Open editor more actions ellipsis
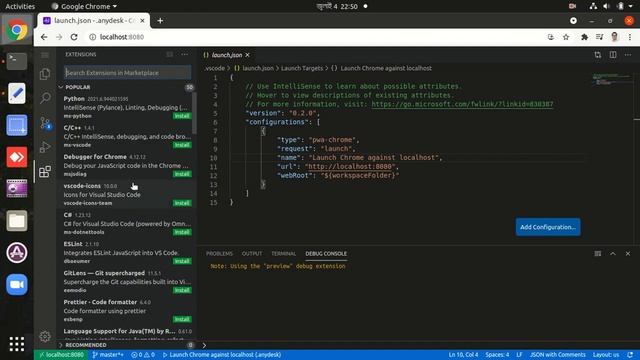640x360 pixels. (x=628, y=55)
